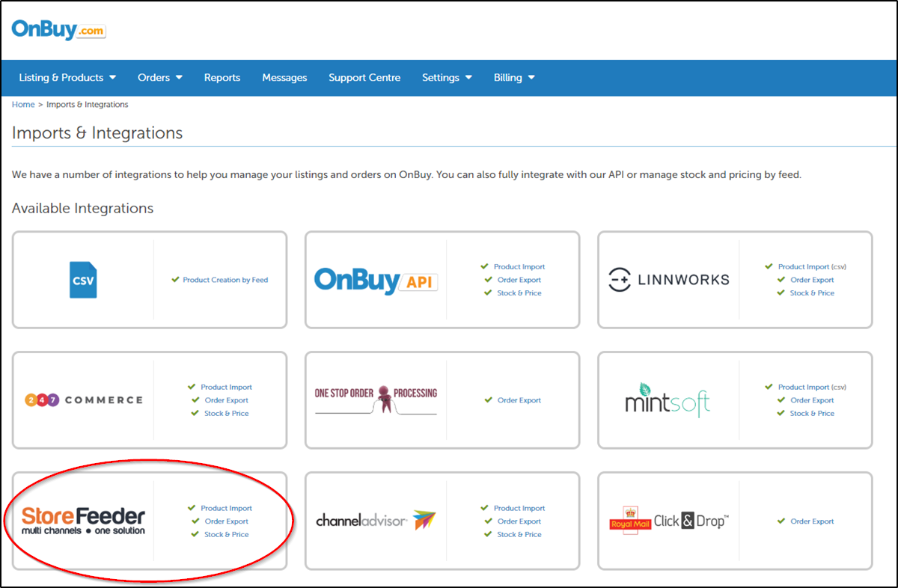The image size is (898, 588).
Task: Open the OnBuy API integration logo
Action: [x=376, y=281]
